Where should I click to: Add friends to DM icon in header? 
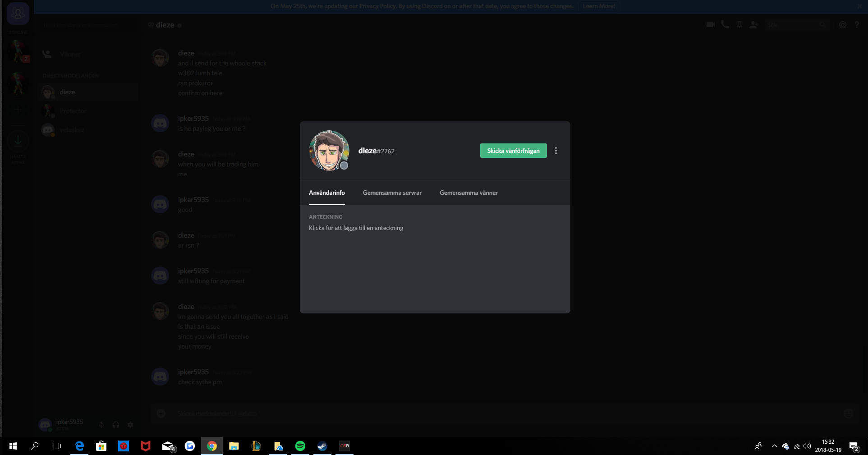pyautogui.click(x=753, y=25)
